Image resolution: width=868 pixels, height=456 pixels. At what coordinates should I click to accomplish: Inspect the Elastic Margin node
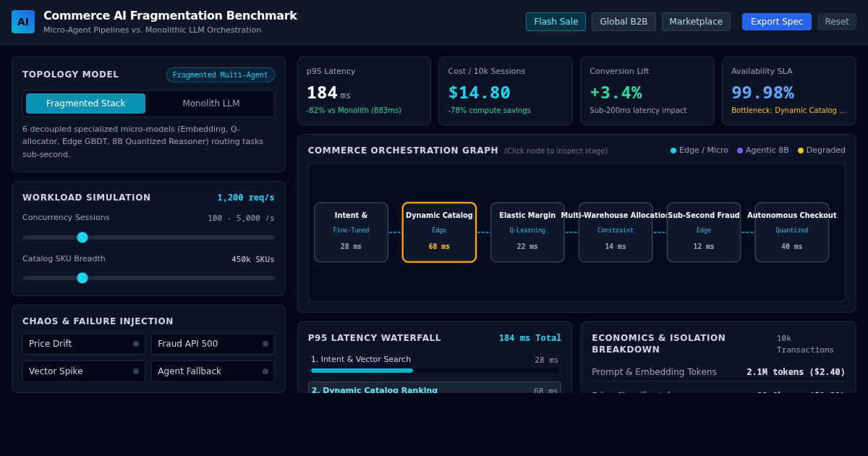point(527,232)
